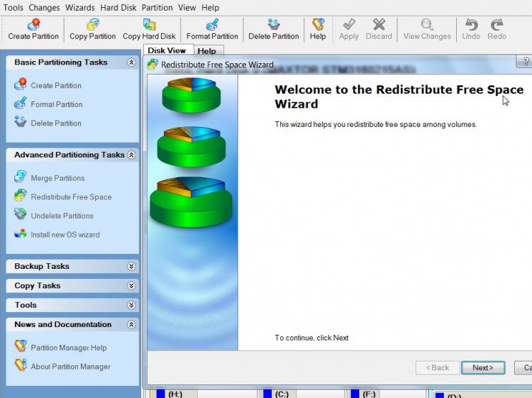Viewport: 532px width, 398px height.
Task: Click the View Changes magnifier icon
Action: (427, 24)
